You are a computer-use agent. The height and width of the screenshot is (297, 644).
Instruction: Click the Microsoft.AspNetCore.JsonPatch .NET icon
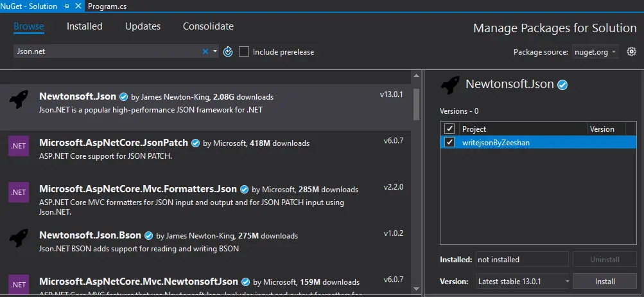point(19,146)
